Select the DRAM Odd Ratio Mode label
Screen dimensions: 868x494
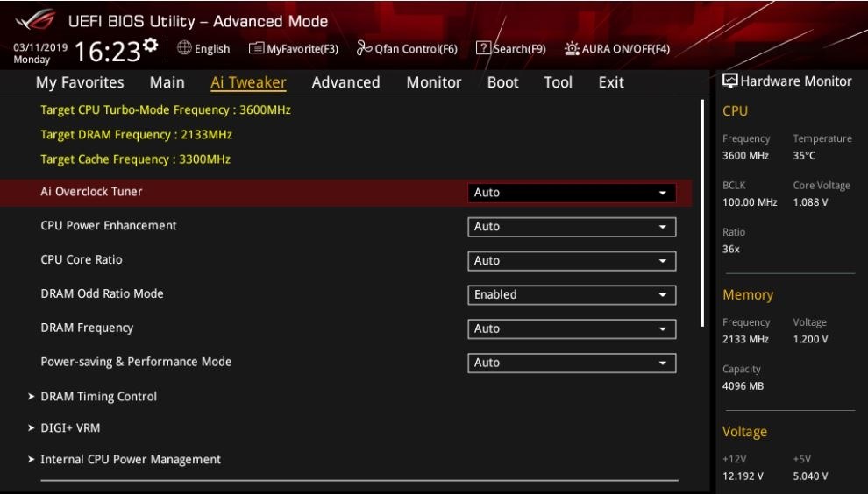(102, 293)
